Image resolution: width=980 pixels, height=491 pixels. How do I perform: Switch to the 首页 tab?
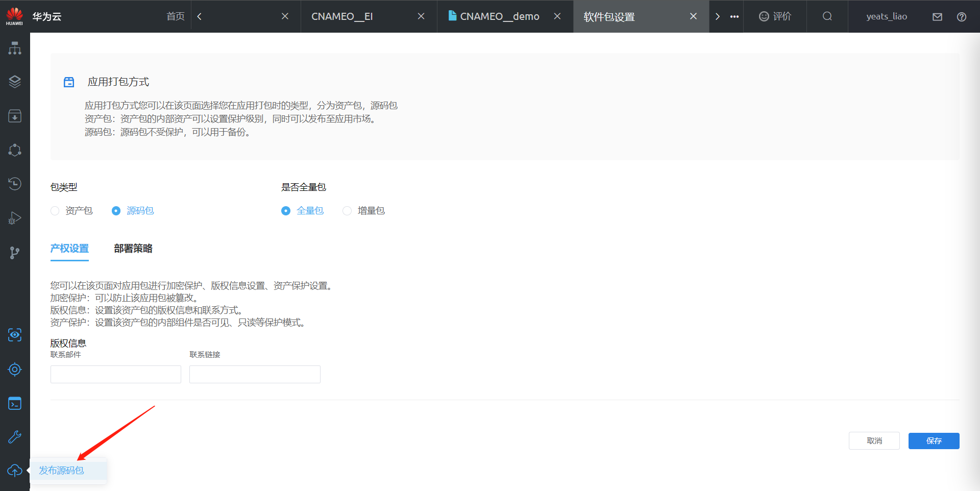[x=176, y=16]
